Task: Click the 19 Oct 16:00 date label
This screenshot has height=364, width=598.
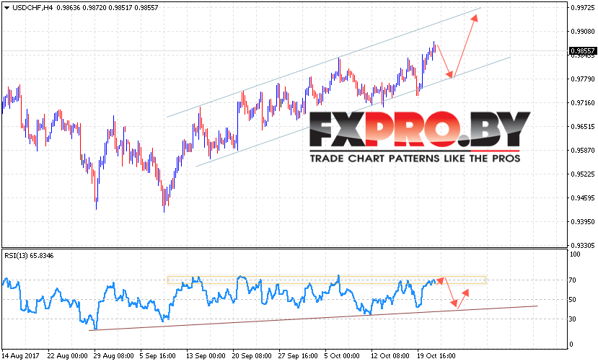Action: [x=436, y=356]
